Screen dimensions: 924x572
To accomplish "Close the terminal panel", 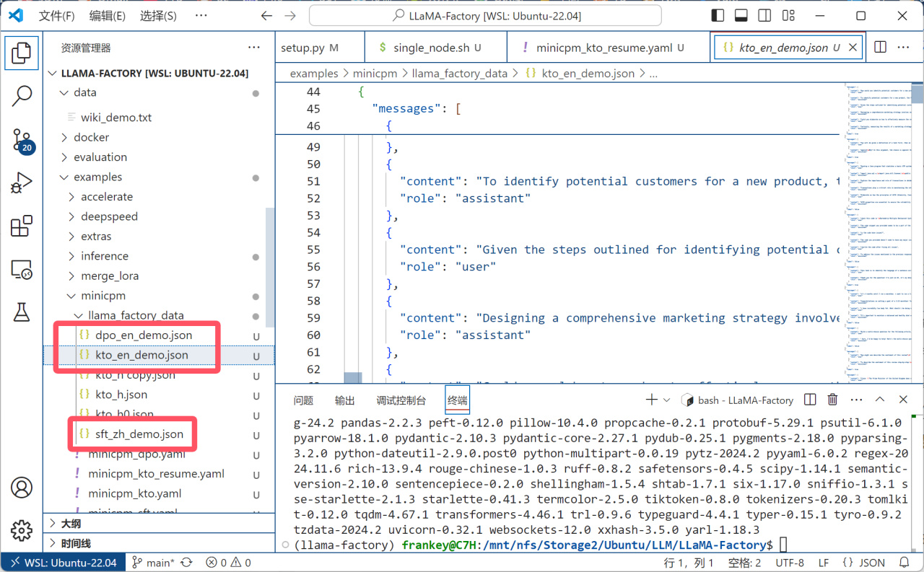I will click(903, 400).
